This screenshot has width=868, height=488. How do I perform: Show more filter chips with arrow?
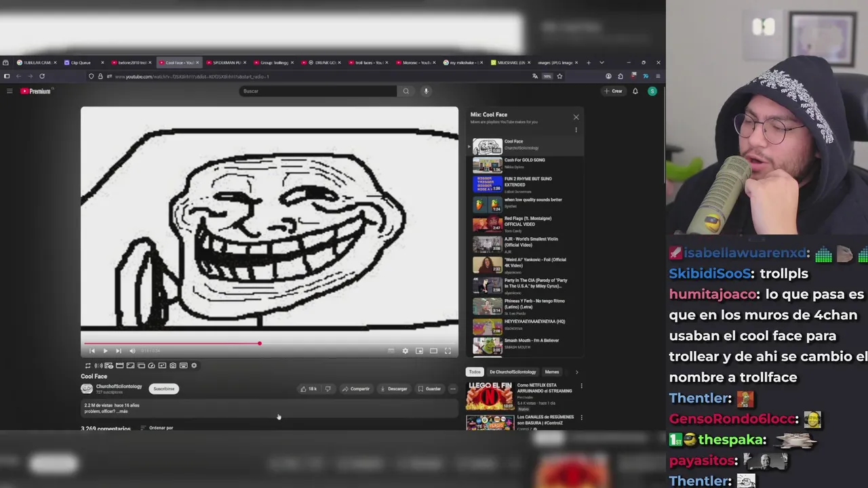coord(577,372)
